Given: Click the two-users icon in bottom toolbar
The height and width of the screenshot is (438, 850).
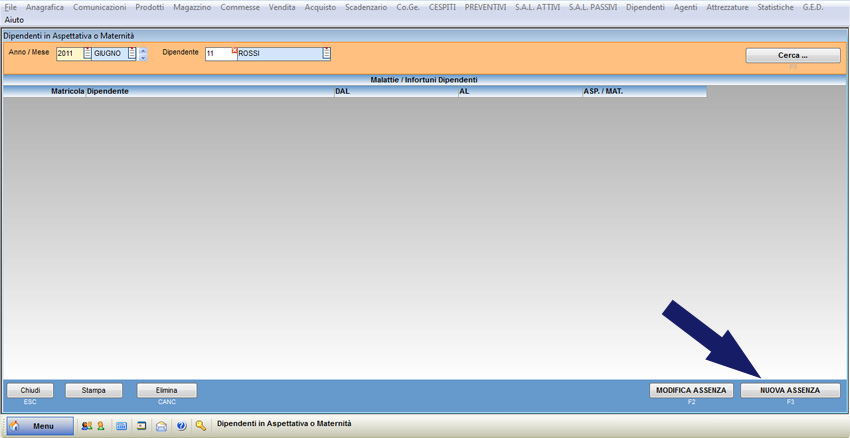Looking at the screenshot, I should pos(87,426).
